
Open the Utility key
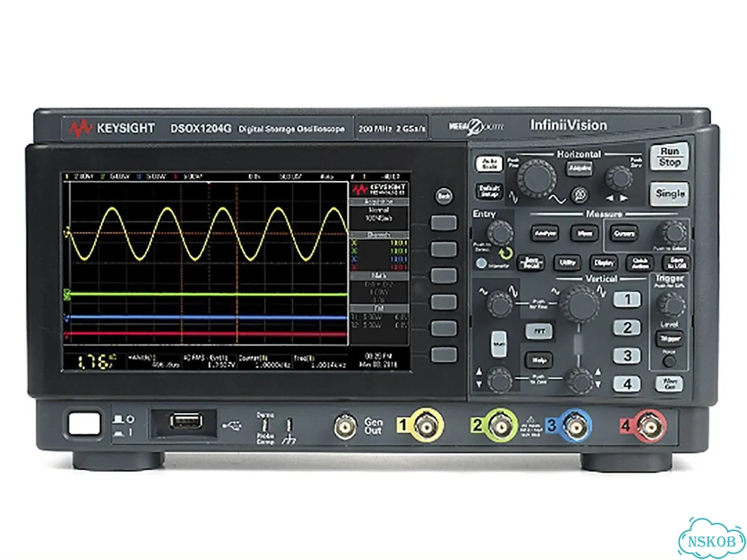pyautogui.click(x=567, y=263)
